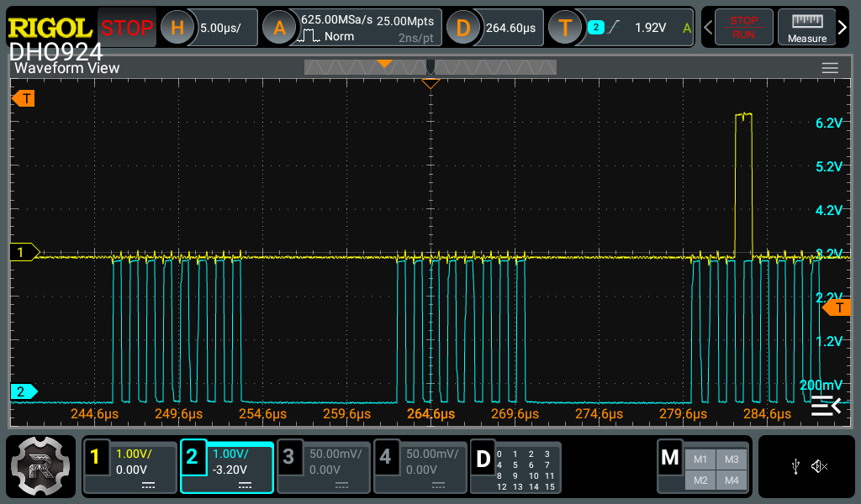Click the orange D delay icon
The width and height of the screenshot is (861, 504).
(x=462, y=28)
